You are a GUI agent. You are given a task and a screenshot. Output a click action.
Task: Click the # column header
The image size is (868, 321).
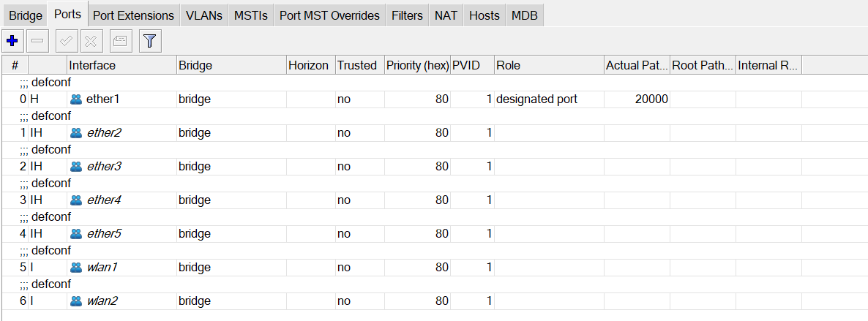click(x=15, y=65)
